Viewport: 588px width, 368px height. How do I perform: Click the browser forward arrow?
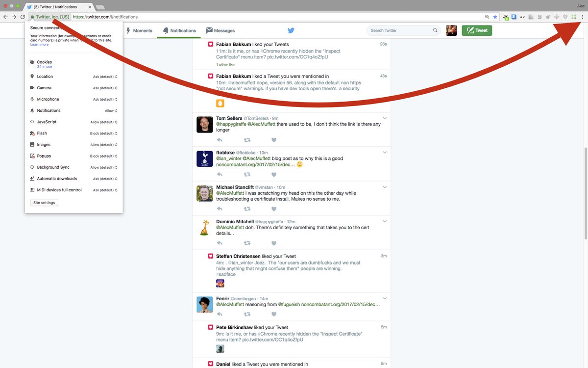coord(14,17)
